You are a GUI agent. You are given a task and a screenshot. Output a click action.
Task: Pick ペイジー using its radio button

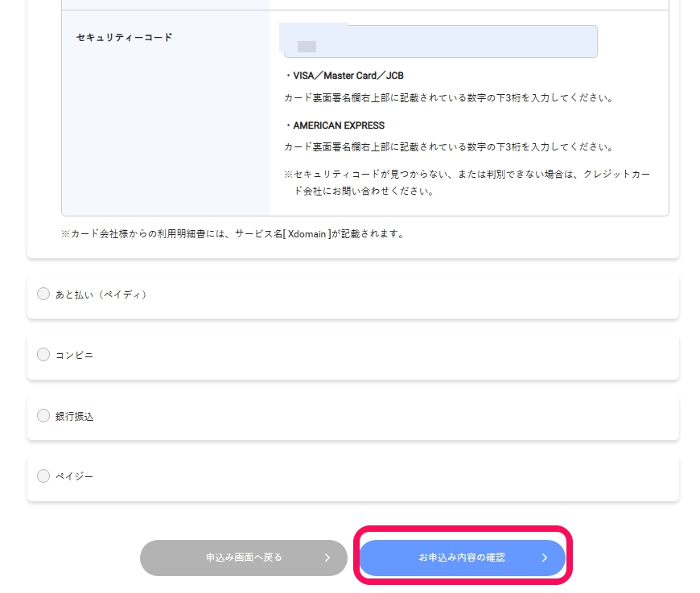(43, 476)
